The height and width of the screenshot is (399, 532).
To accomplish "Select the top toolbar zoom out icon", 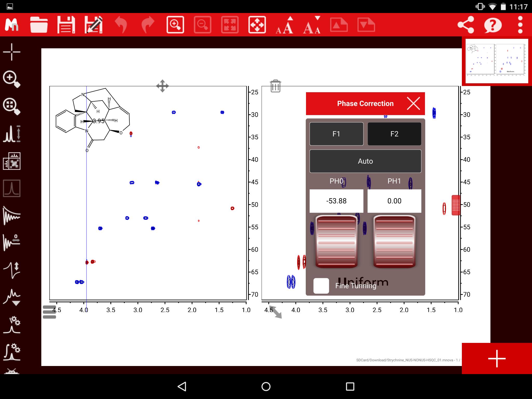I will click(x=203, y=25).
